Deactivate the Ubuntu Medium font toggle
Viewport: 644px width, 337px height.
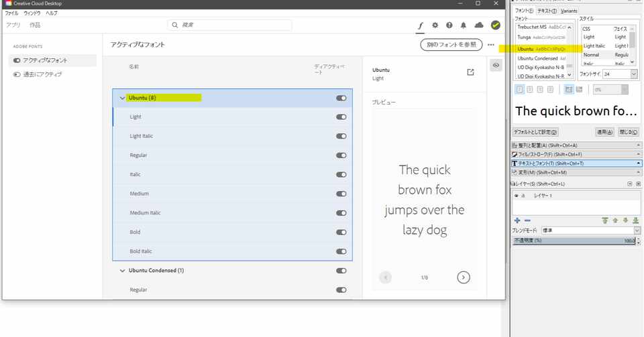pyautogui.click(x=341, y=194)
